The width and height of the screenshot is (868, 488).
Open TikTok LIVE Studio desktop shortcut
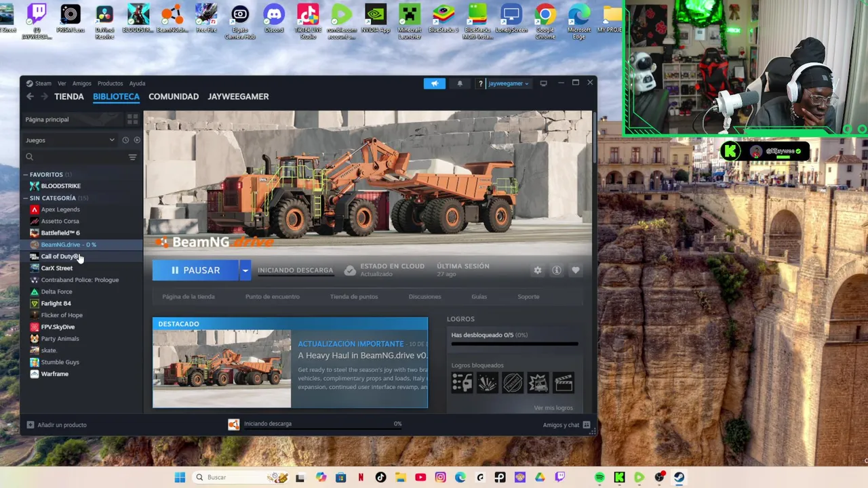point(308,21)
